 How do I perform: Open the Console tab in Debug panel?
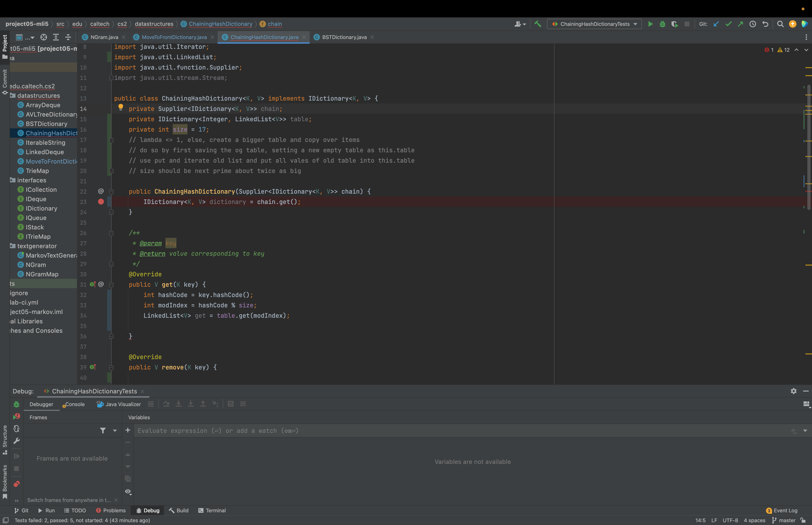click(x=74, y=404)
